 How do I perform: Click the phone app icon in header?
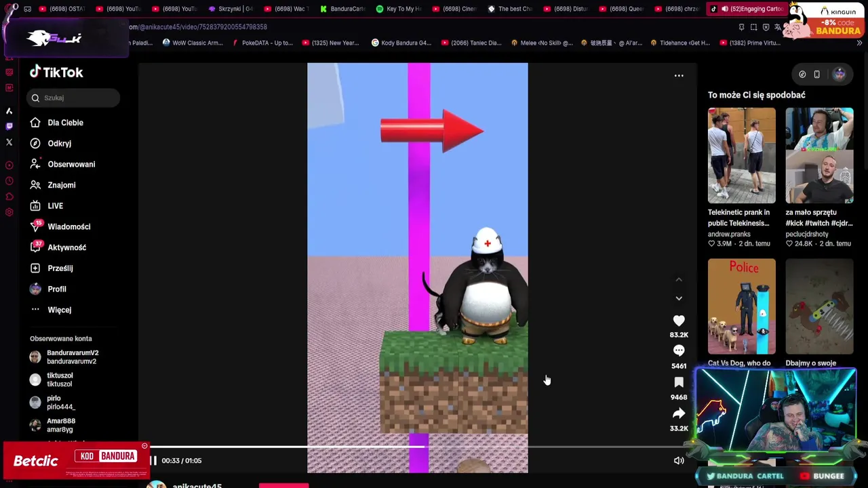[817, 75]
